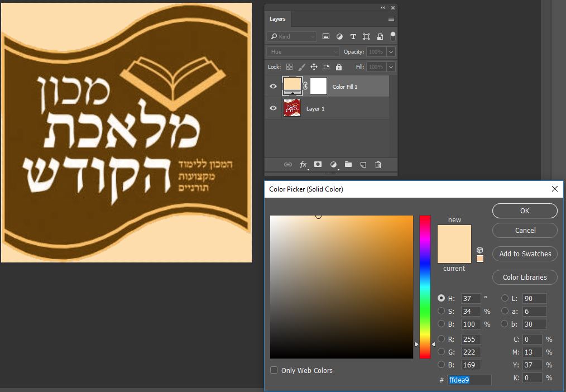Switch to the Layers tab
This screenshot has width=566, height=392.
click(277, 18)
